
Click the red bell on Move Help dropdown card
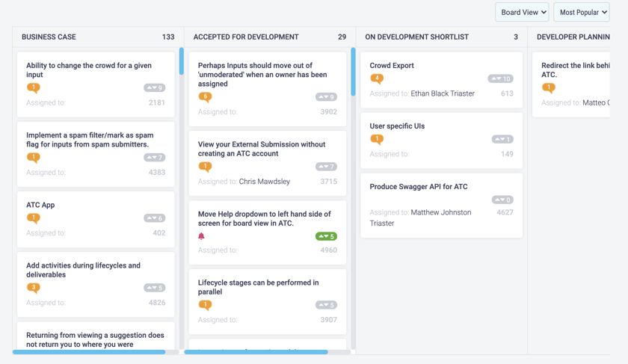click(201, 236)
